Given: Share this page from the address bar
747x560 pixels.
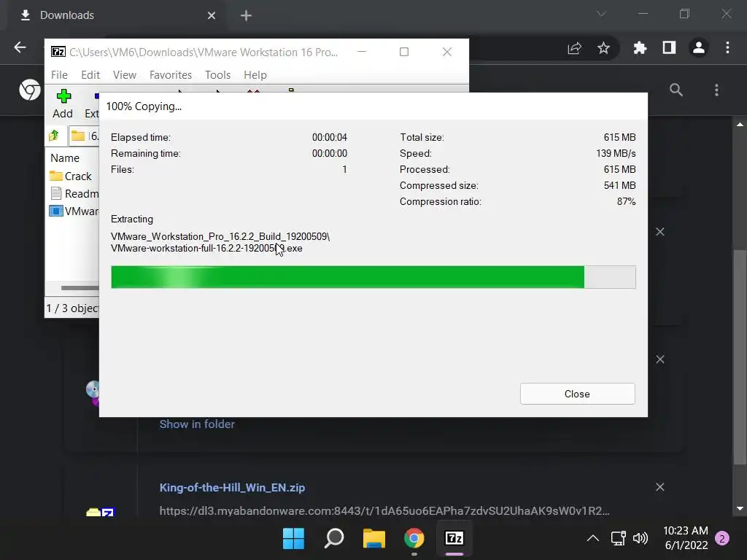Looking at the screenshot, I should 575,47.
